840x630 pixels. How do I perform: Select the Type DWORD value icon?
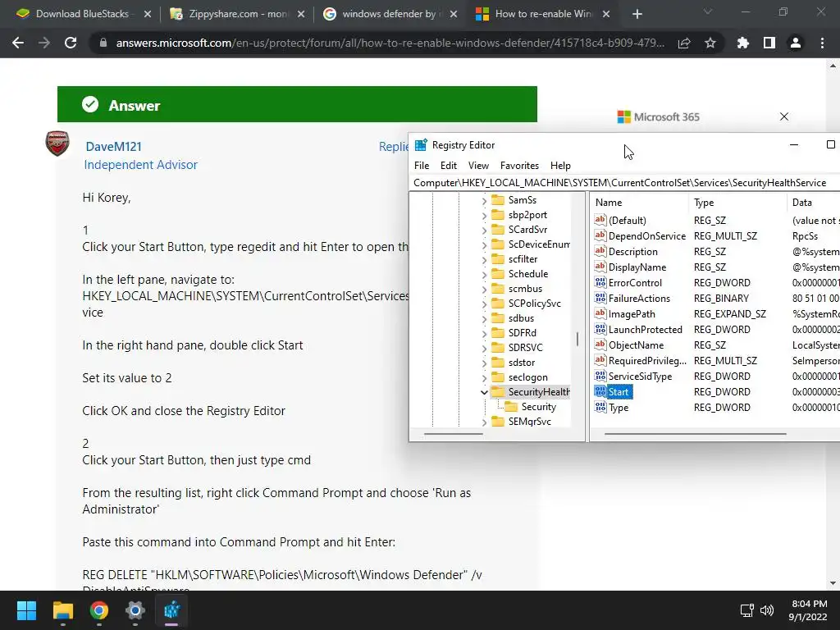coord(600,407)
